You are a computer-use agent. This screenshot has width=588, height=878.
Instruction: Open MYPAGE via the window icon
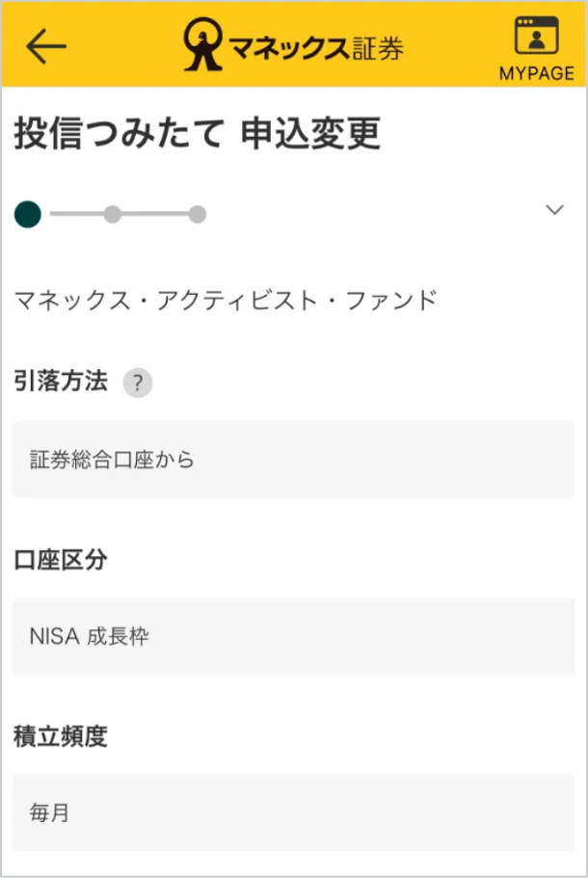(536, 36)
